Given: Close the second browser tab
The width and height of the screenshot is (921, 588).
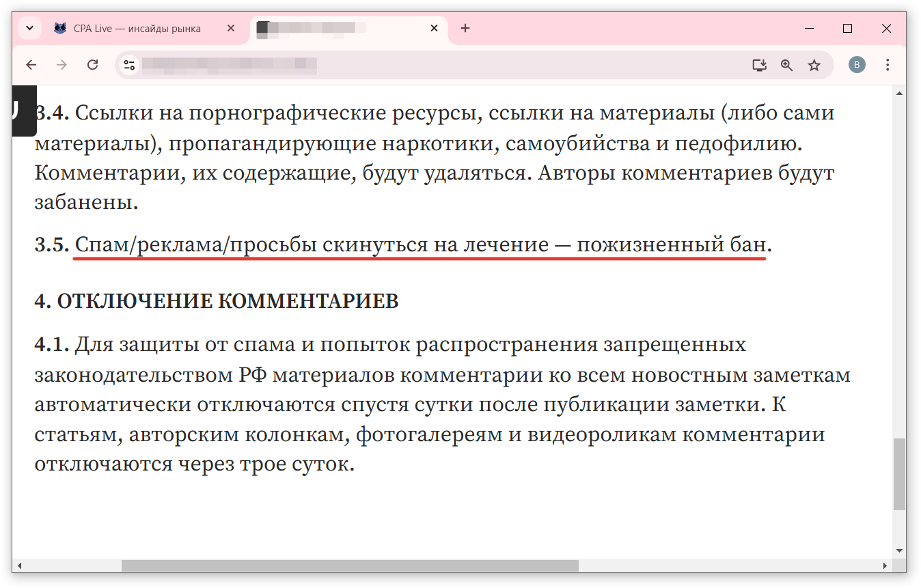Looking at the screenshot, I should 434,29.
